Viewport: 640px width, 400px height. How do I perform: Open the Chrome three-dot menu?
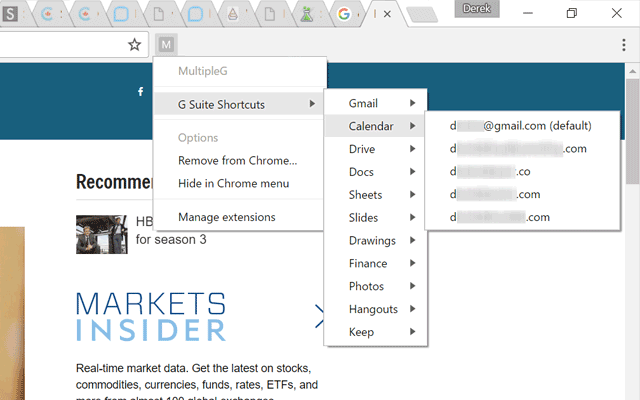(623, 44)
